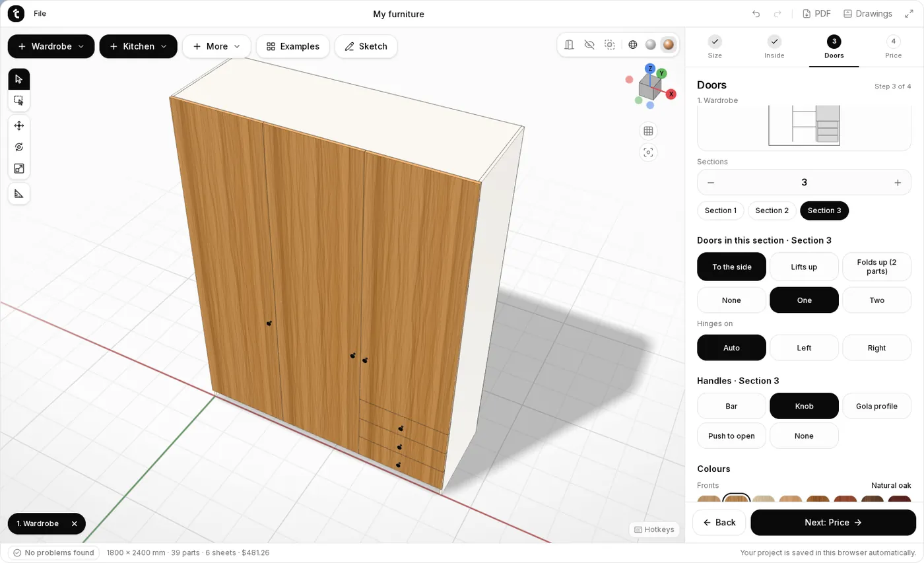Open the Hotkeys panel

(x=654, y=529)
